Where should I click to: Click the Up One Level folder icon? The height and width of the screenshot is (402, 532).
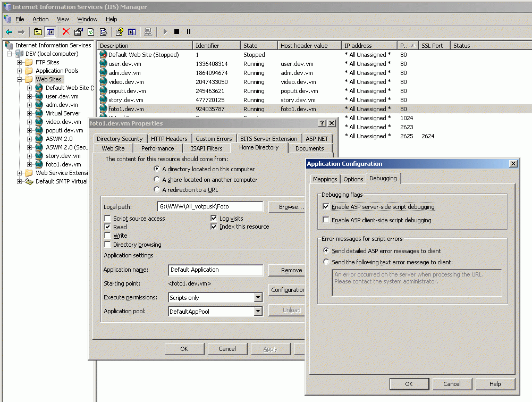pos(38,32)
